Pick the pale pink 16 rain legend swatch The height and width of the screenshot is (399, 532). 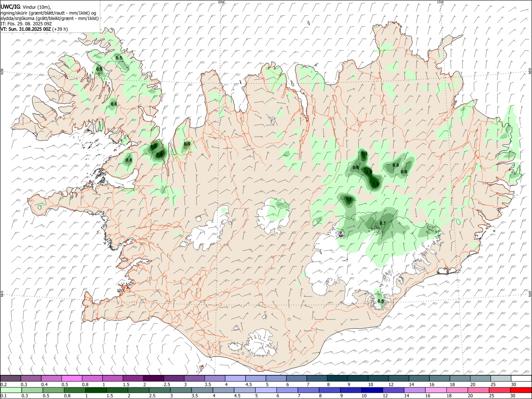point(436,390)
